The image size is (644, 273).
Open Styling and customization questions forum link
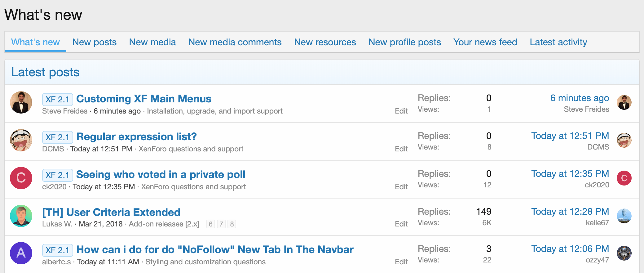click(205, 262)
